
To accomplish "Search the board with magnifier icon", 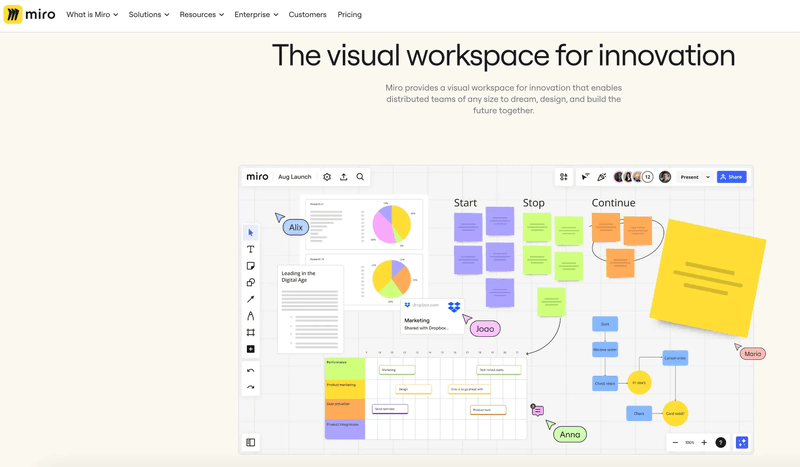I will click(x=361, y=177).
